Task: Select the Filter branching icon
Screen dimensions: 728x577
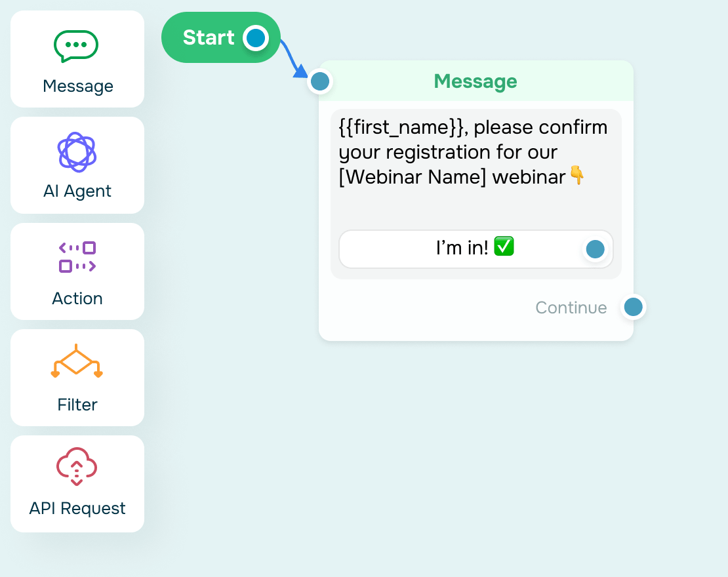Action: point(77,361)
